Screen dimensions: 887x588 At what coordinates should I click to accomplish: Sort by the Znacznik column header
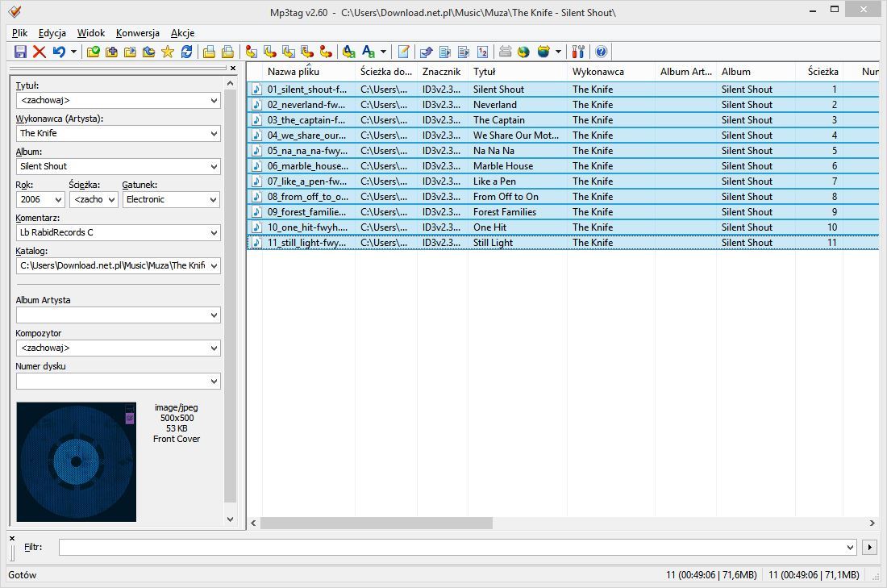(443, 72)
